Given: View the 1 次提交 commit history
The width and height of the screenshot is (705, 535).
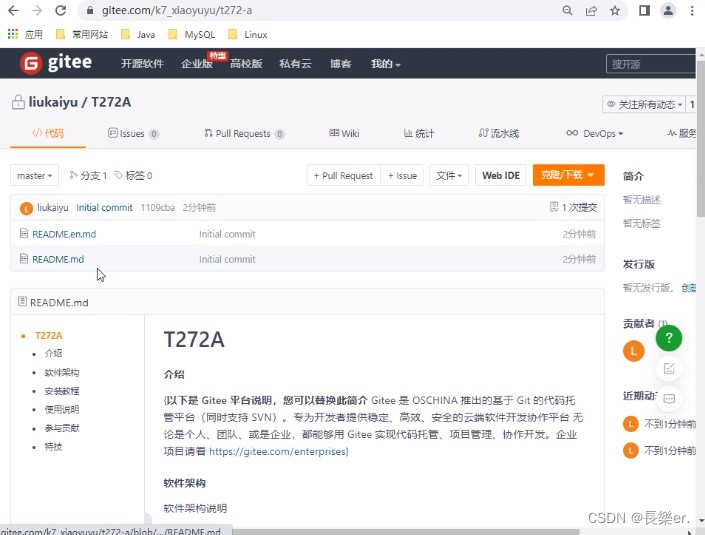Looking at the screenshot, I should coord(574,207).
